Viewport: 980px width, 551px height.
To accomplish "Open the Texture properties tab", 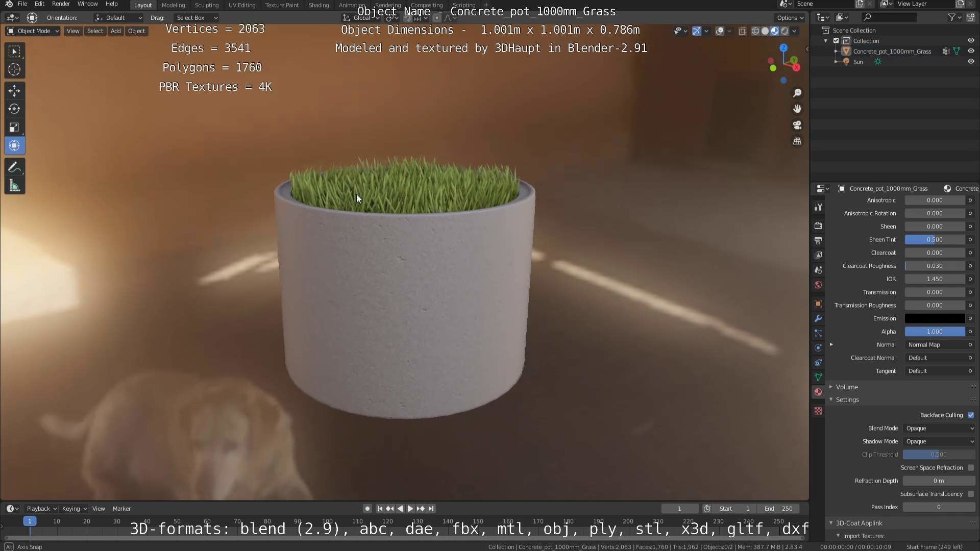I will (818, 411).
